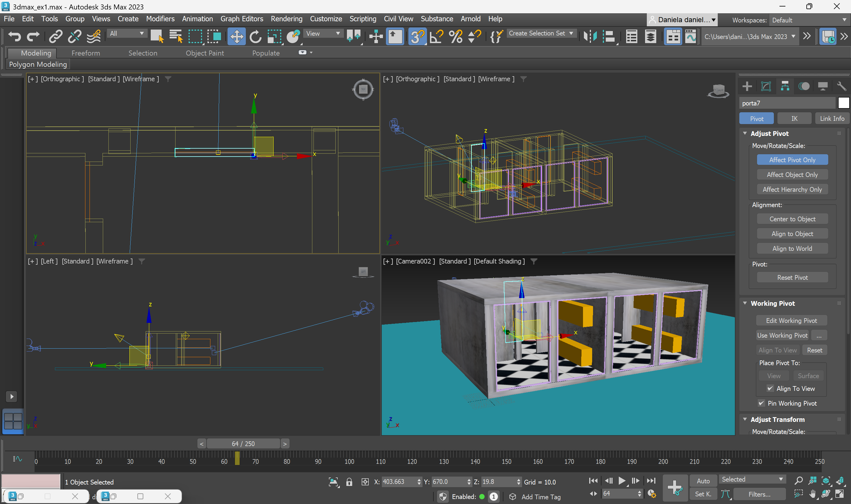Toggle the Auto key mode button
Image resolution: width=851 pixels, height=504 pixels.
point(703,481)
